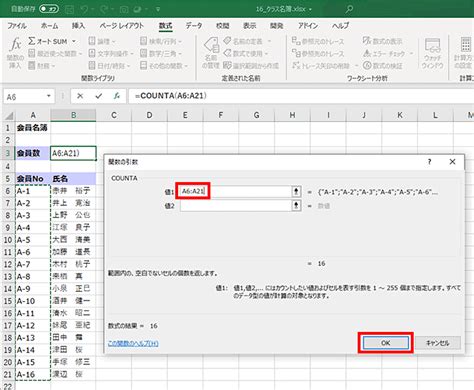Click the 名前の定義 icon
This screenshot has width=474, height=390.
click(227, 41)
